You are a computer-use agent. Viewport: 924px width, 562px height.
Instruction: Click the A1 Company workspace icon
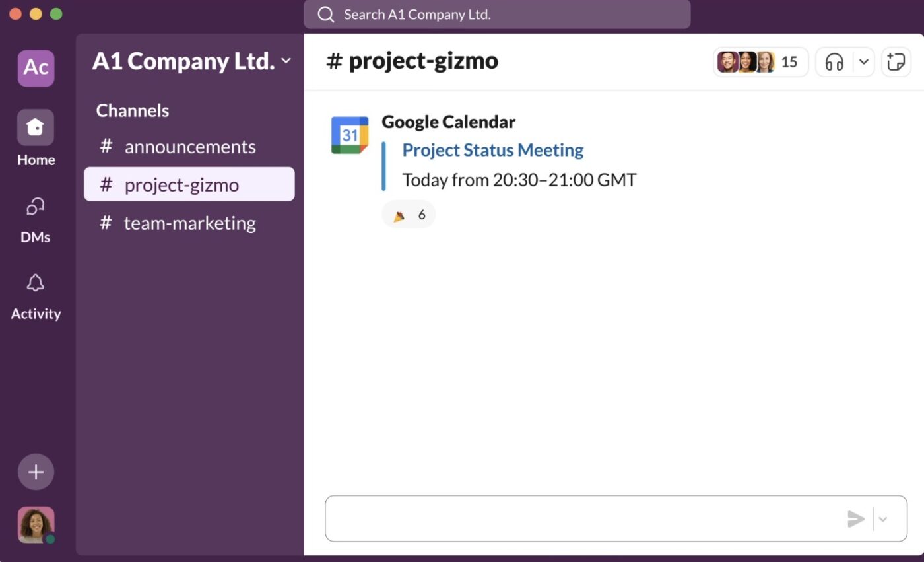tap(35, 67)
